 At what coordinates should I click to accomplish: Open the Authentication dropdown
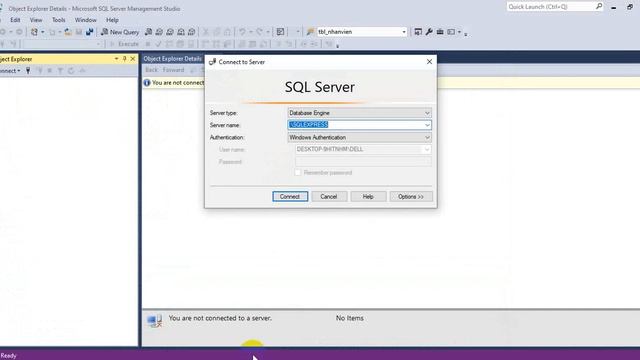point(359,138)
